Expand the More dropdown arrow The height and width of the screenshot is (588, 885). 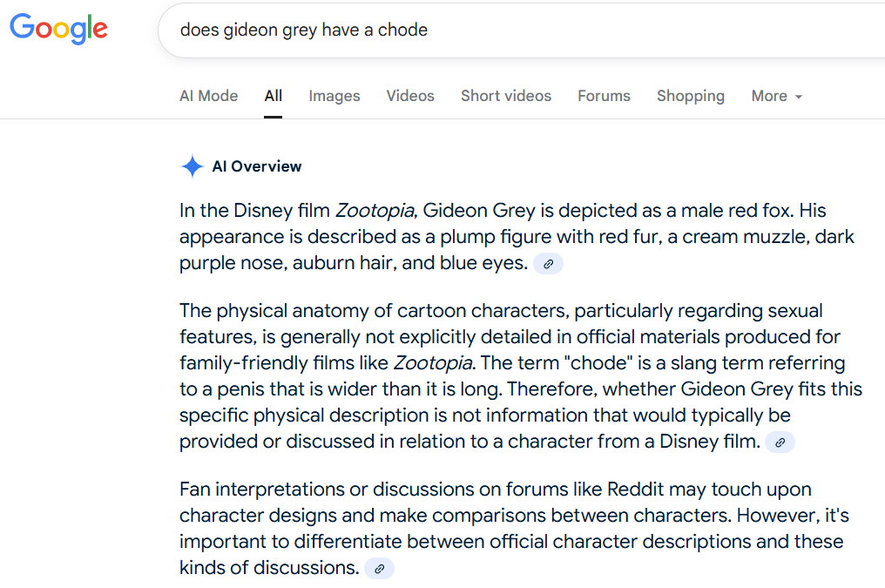799,97
